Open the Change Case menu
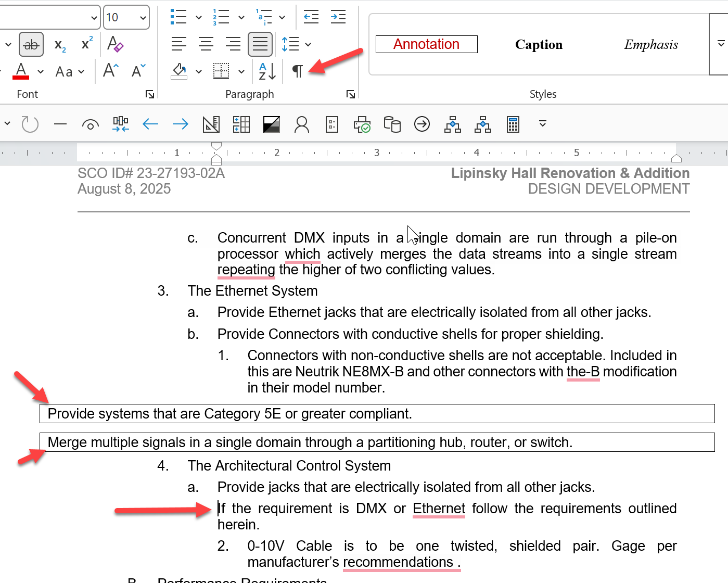Image resolution: width=728 pixels, height=583 pixels. click(x=70, y=71)
